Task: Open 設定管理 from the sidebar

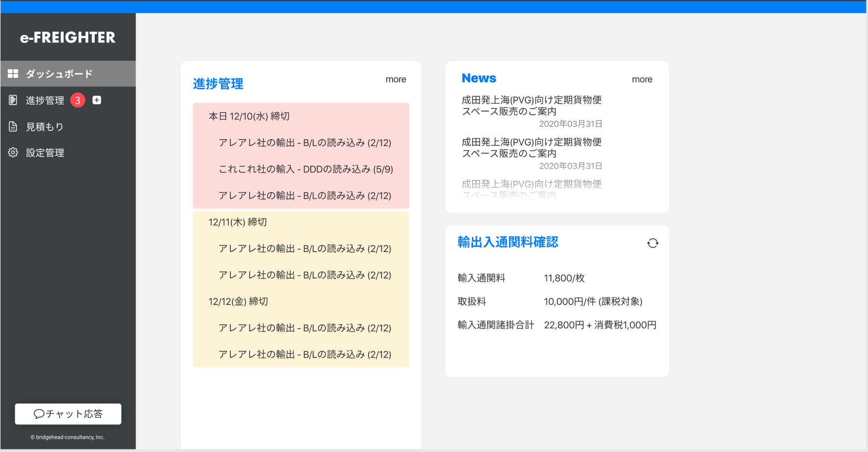Action: tap(45, 153)
